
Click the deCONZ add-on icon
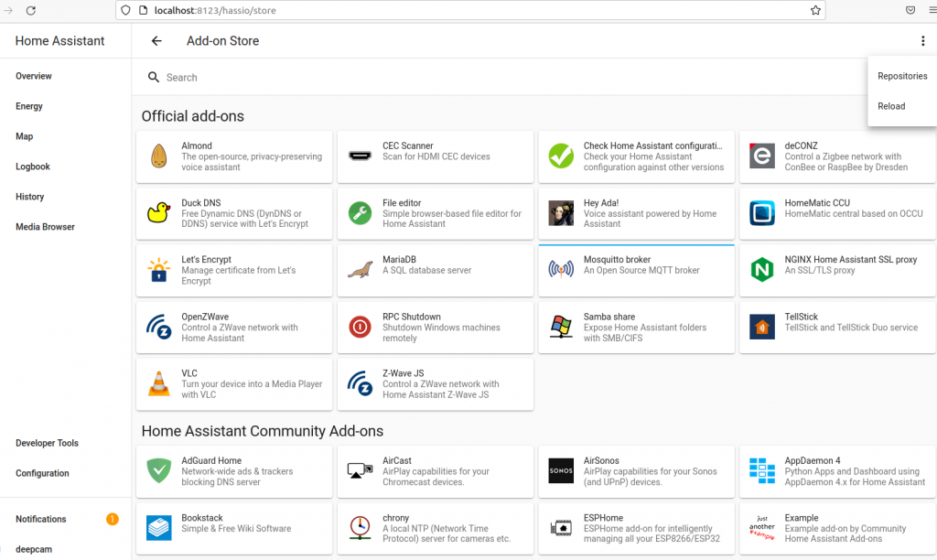pyautogui.click(x=762, y=156)
